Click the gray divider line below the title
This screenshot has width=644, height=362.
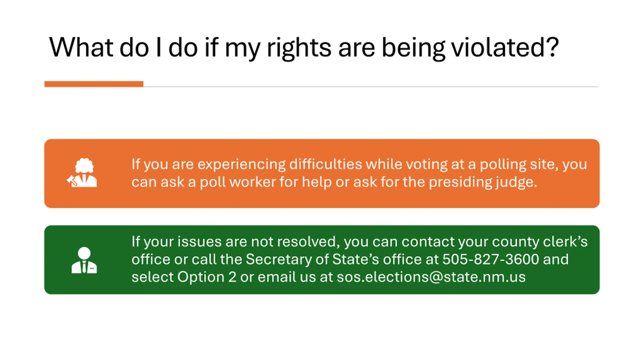click(x=371, y=86)
